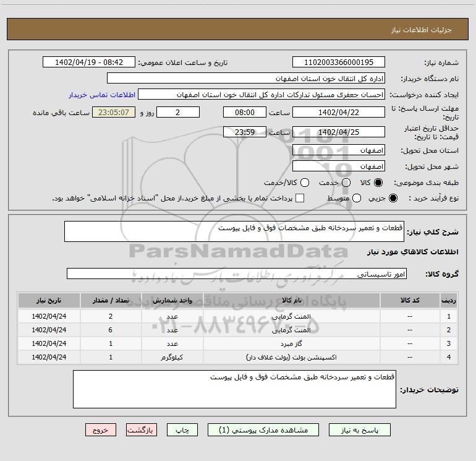The height and width of the screenshot is (461, 476).
Task: Select the اکسپنشن بولت item cell
Action: tap(291, 358)
